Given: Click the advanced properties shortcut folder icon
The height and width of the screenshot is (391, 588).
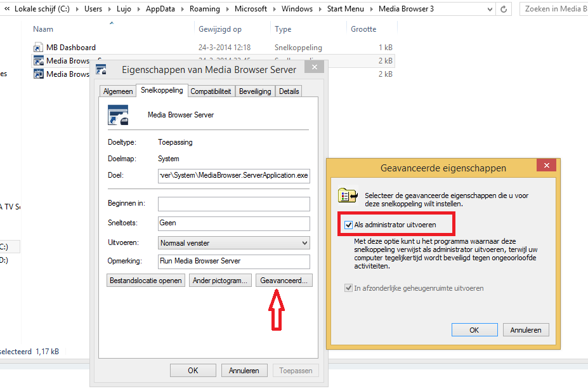Looking at the screenshot, I should click(348, 195).
